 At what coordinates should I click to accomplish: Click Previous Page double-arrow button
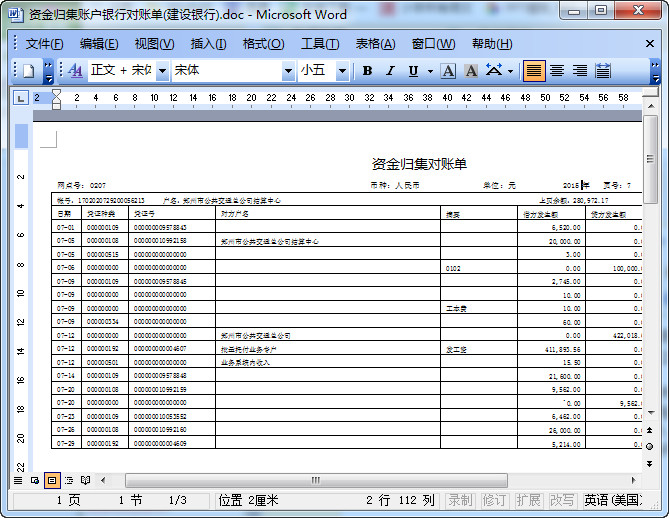click(x=650, y=430)
